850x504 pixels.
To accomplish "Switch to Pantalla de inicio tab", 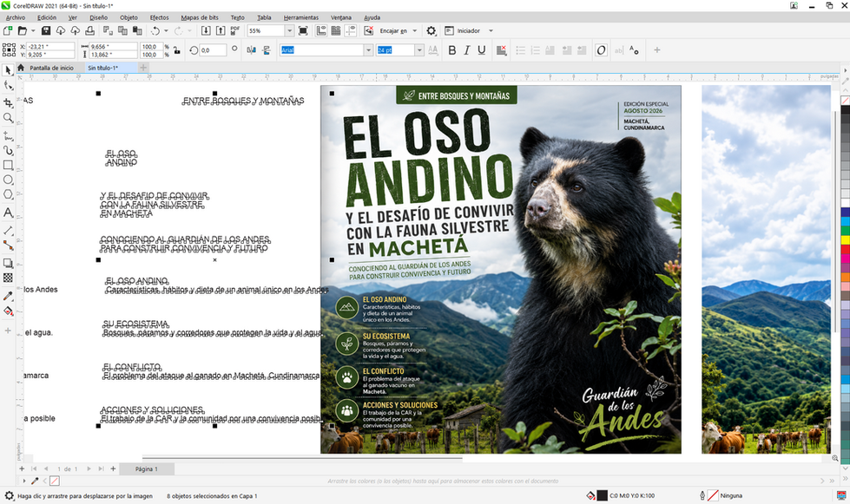I will (x=51, y=68).
